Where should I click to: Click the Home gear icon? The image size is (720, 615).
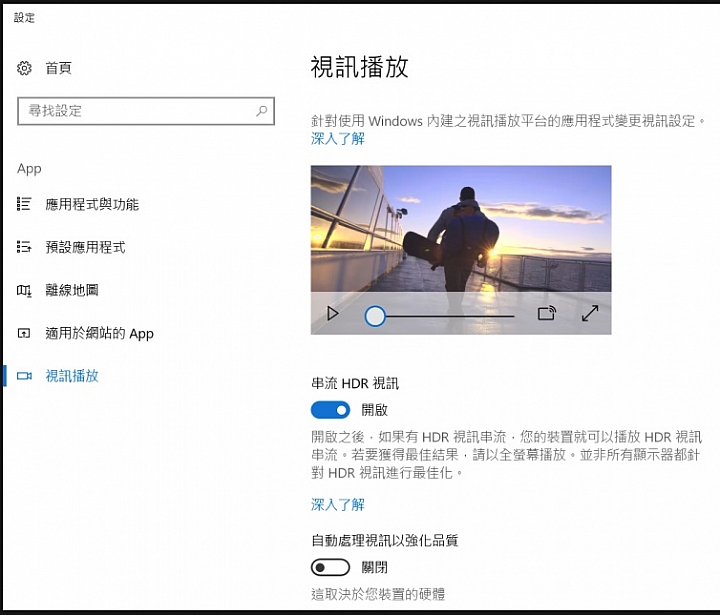coord(24,68)
